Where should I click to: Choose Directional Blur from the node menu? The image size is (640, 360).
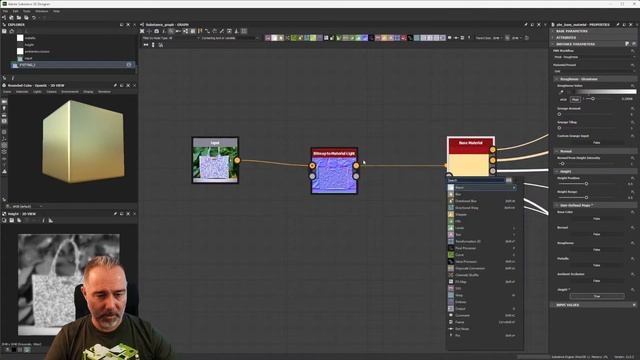(x=482, y=201)
